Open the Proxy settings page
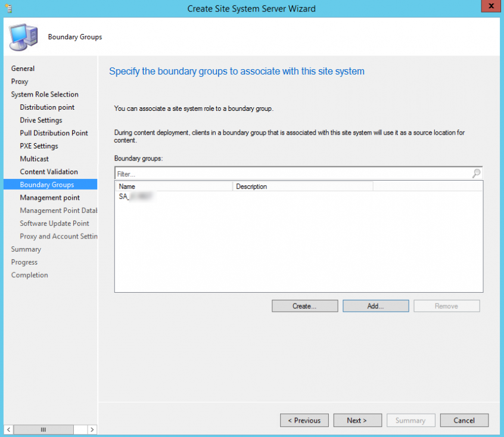 point(20,81)
